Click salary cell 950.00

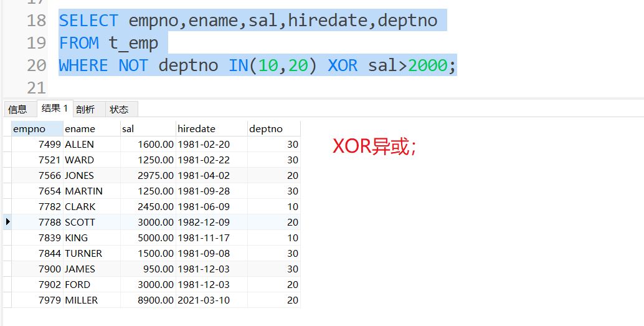click(x=148, y=269)
